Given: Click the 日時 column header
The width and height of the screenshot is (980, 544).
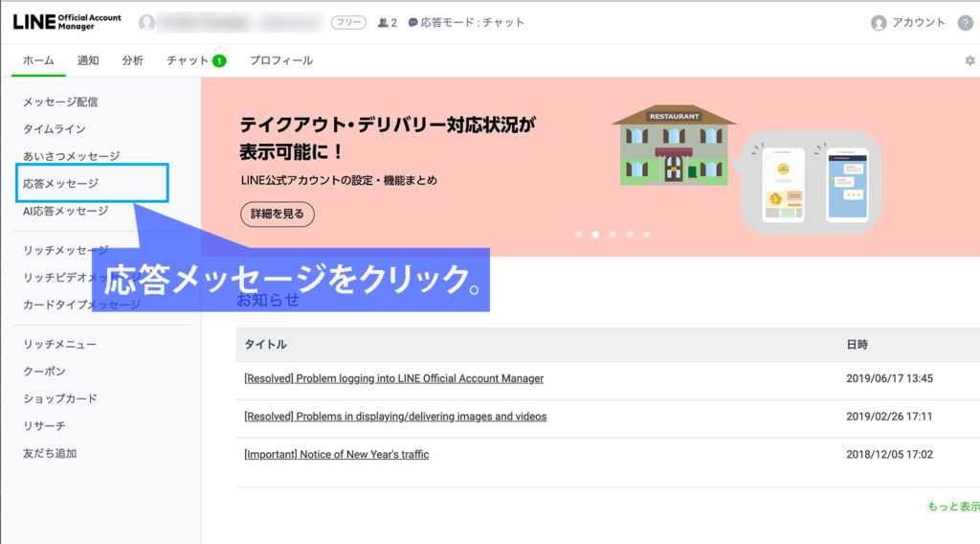Looking at the screenshot, I should click(x=857, y=345).
